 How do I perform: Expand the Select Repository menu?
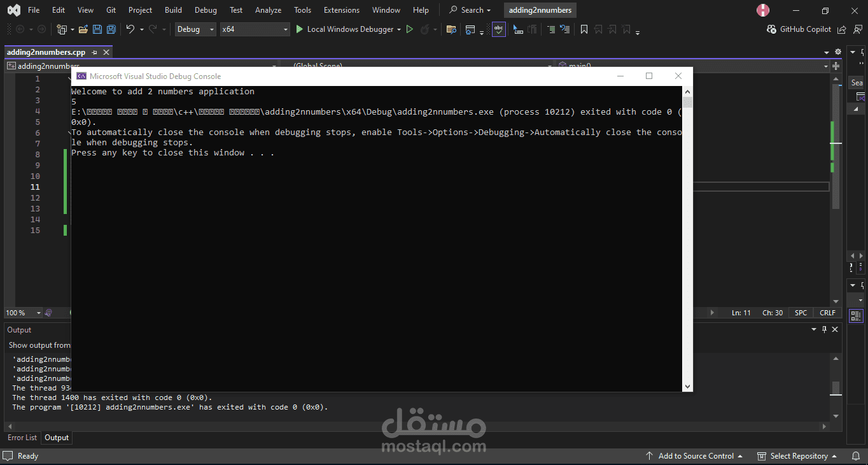tap(797, 456)
